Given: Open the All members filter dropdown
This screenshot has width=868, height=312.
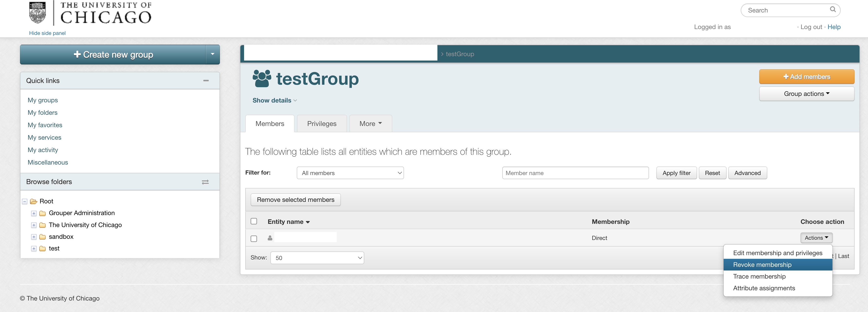Looking at the screenshot, I should pyautogui.click(x=350, y=173).
